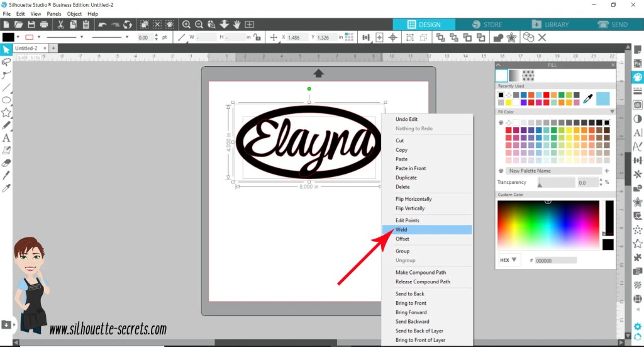Click the Group icon in top toolbar
This screenshot has height=347, width=644.
pos(410,37)
